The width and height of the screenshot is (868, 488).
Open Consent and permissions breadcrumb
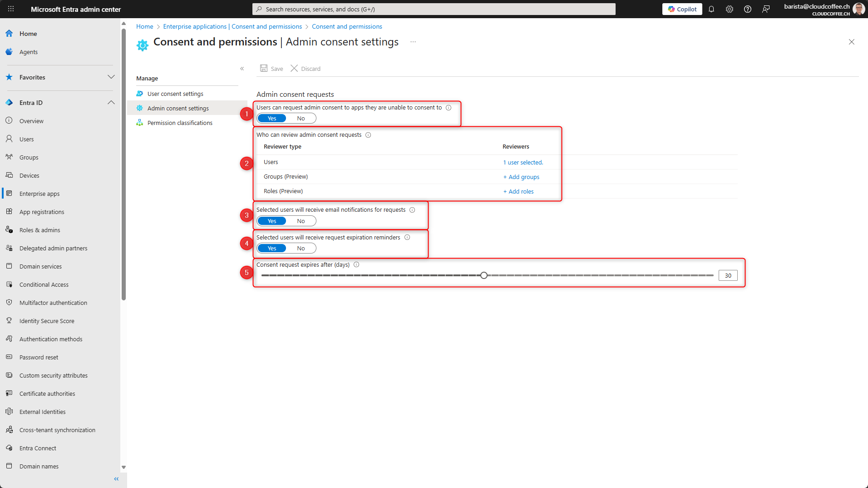347,26
